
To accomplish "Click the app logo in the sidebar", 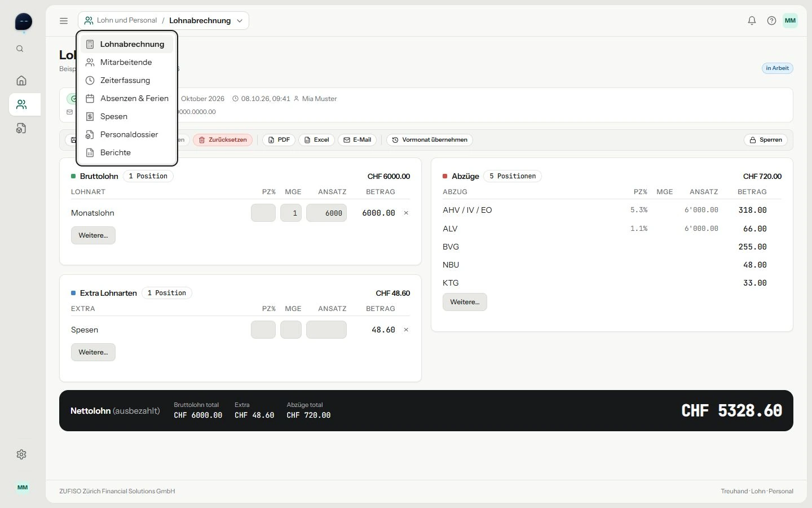I will point(23,22).
